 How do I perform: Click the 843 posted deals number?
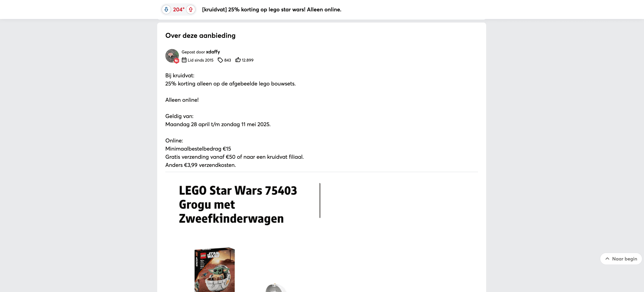tap(228, 60)
